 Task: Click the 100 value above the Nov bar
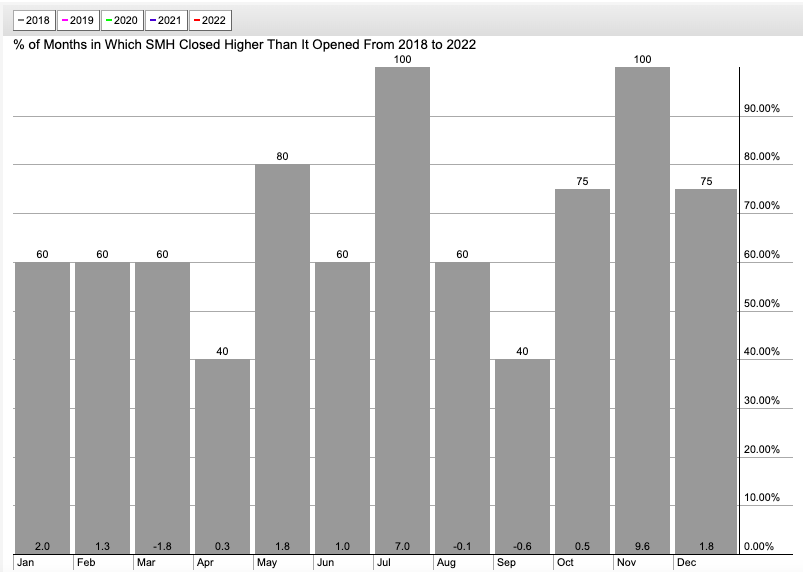[x=642, y=59]
